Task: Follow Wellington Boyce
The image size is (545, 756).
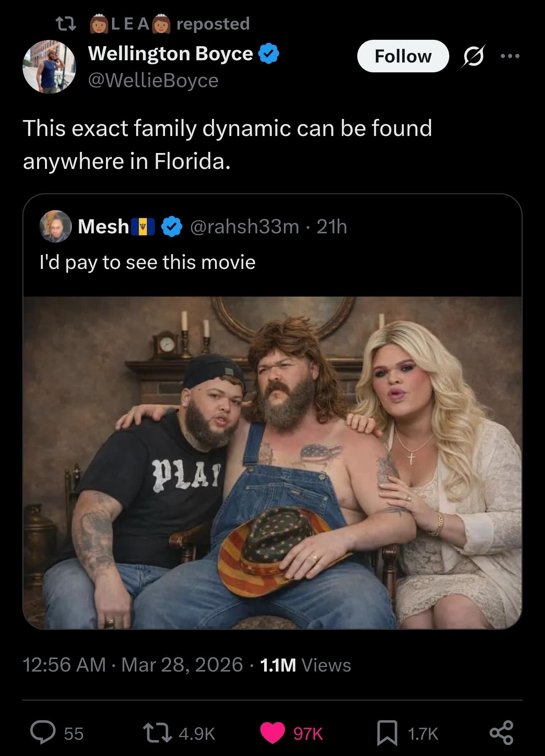Action: [403, 56]
